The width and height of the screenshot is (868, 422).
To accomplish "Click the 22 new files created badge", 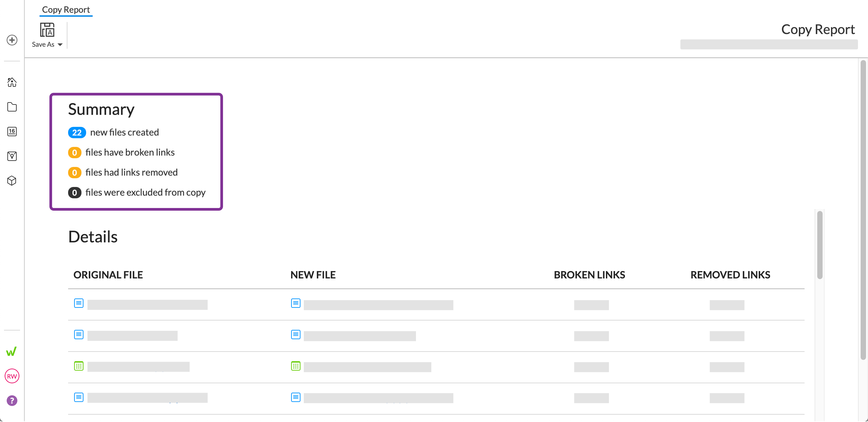I will pyautogui.click(x=77, y=133).
